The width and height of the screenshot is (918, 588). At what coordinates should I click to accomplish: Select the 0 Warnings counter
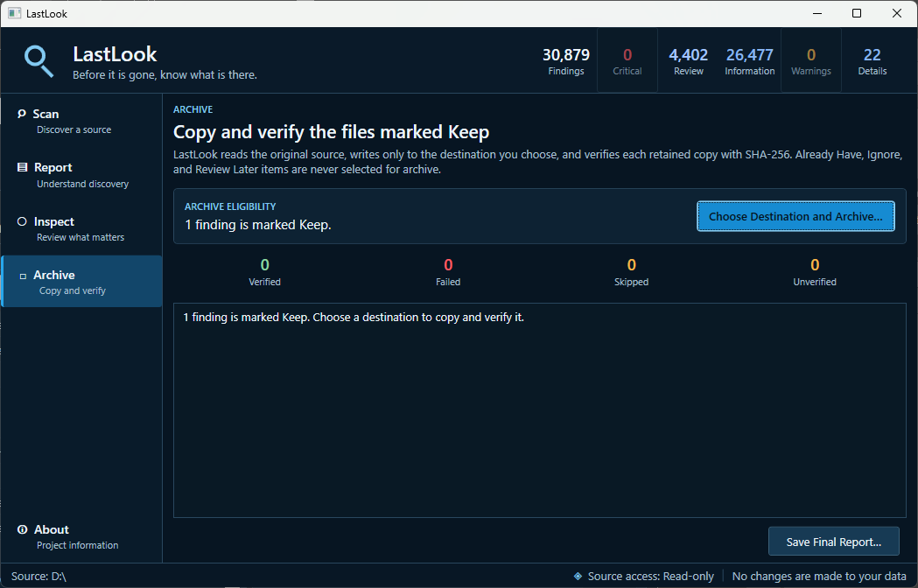tap(811, 61)
